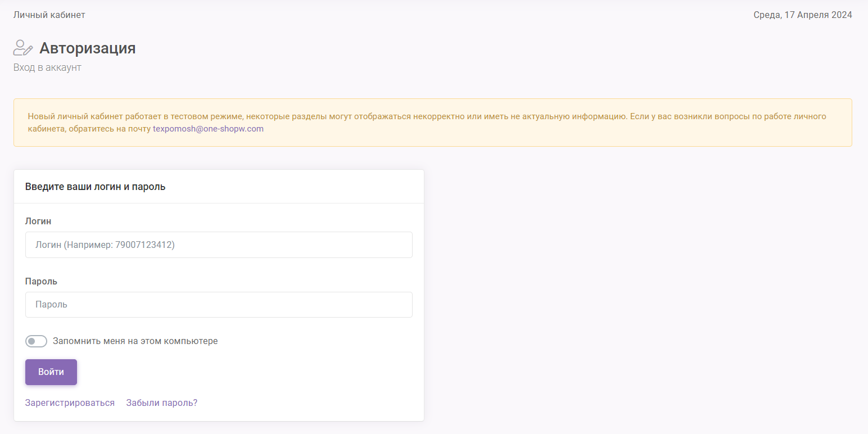Click the texpomosh@one-shopw.com email link
The width and height of the screenshot is (868, 434).
(x=208, y=129)
